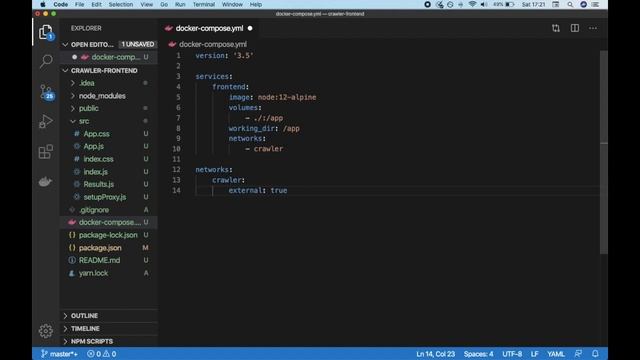
Task: Change indentation via Spaces: 4
Action: [478, 354]
